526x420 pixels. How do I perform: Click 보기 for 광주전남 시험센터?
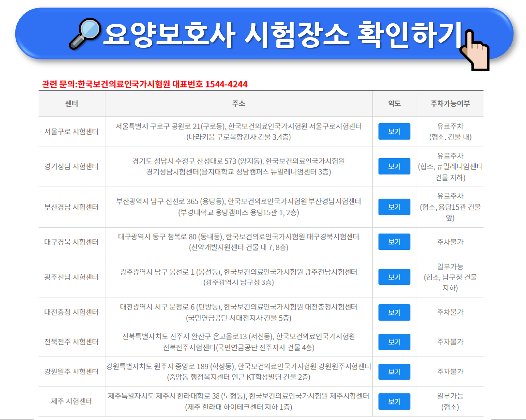[x=394, y=277]
